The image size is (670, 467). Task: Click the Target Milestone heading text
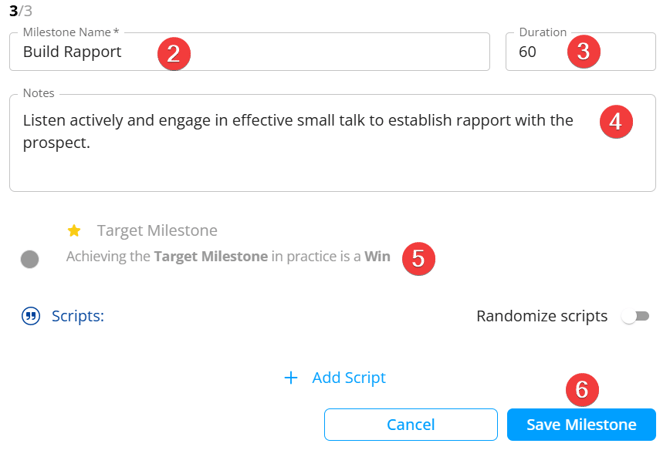157,231
